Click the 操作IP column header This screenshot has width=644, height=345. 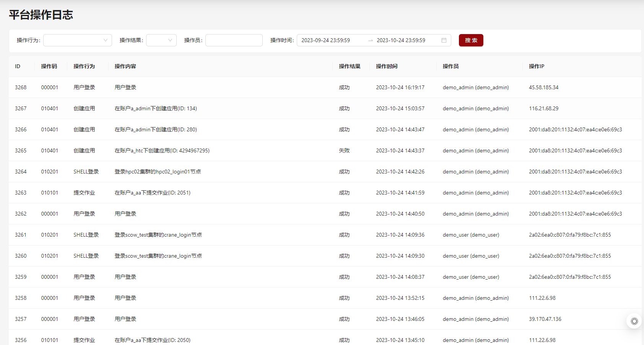pyautogui.click(x=536, y=66)
